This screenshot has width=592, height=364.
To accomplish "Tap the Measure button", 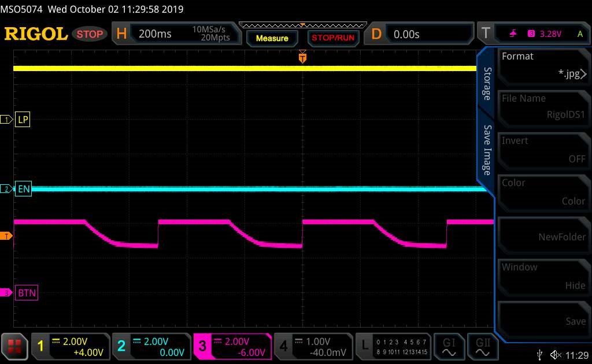I will pos(272,38).
